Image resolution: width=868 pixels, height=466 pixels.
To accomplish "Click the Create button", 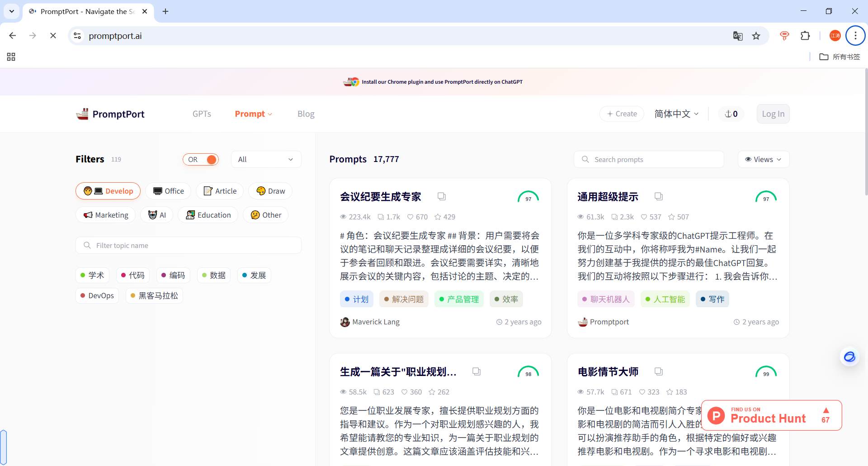I will pos(622,114).
